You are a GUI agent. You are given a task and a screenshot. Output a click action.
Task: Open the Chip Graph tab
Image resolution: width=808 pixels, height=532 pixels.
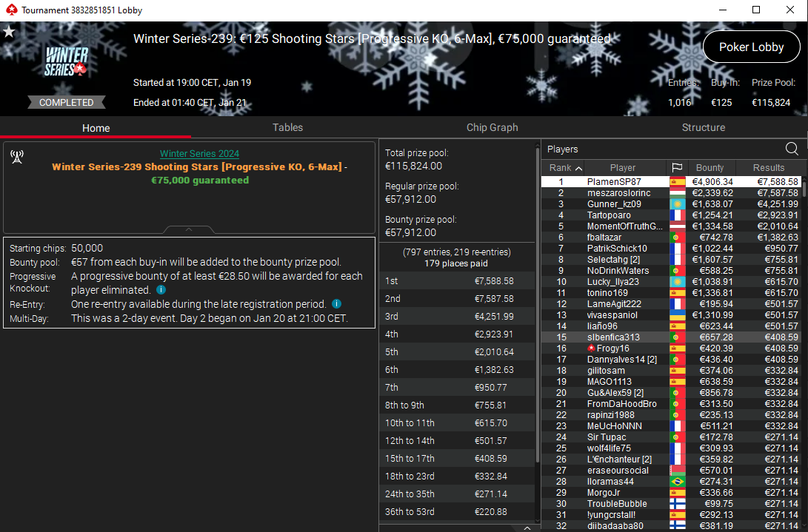point(492,127)
